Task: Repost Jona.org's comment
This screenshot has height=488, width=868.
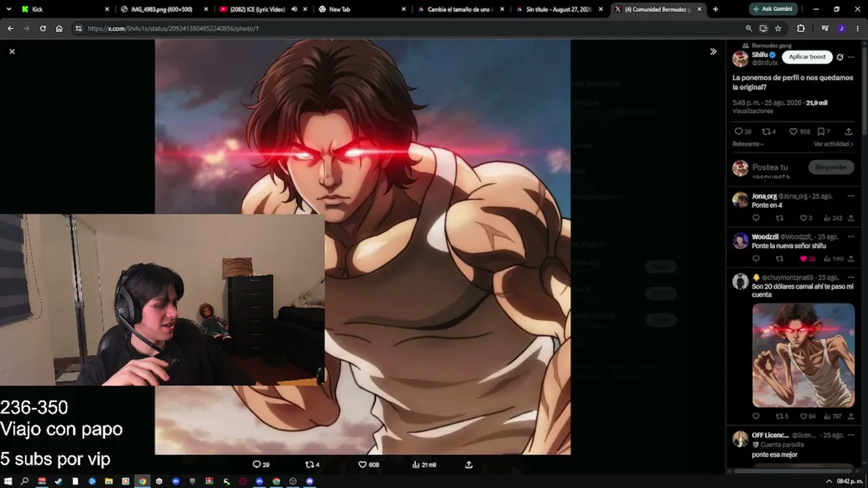Action: (x=779, y=218)
